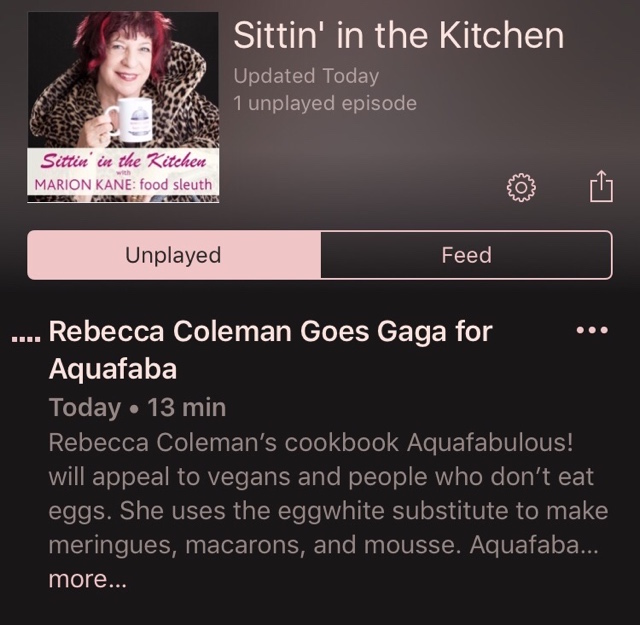This screenshot has width=640, height=640.
Task: Tap the Sittin' in the Kitchen title
Action: point(398,36)
